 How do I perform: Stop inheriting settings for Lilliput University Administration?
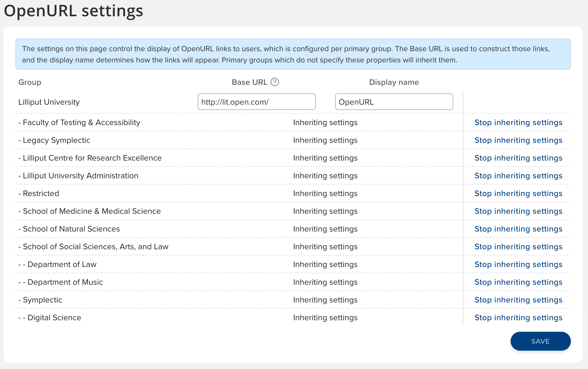[x=518, y=176]
